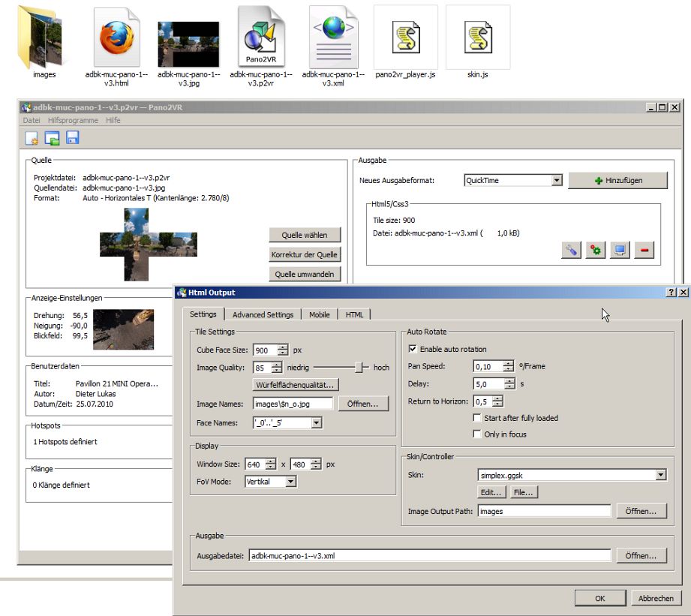Disable the auto rotation checkbox
Screen dimensions: 691x616
click(413, 349)
